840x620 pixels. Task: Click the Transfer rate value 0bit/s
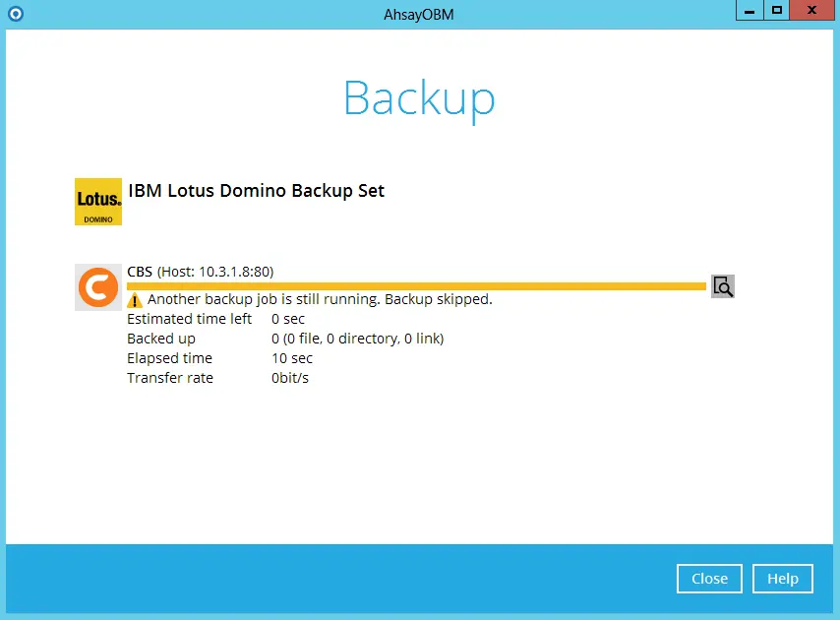click(289, 378)
